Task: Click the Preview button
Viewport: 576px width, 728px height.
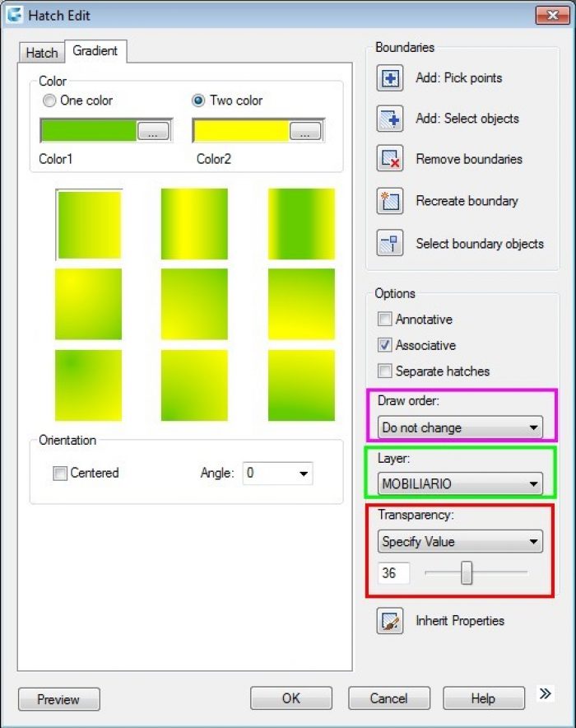Action: (59, 699)
